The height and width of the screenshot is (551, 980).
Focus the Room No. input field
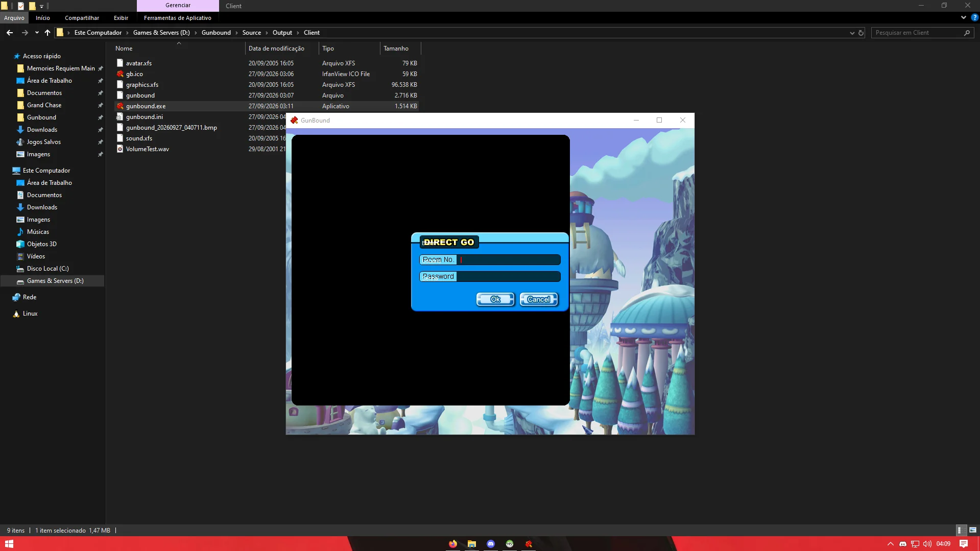click(509, 259)
